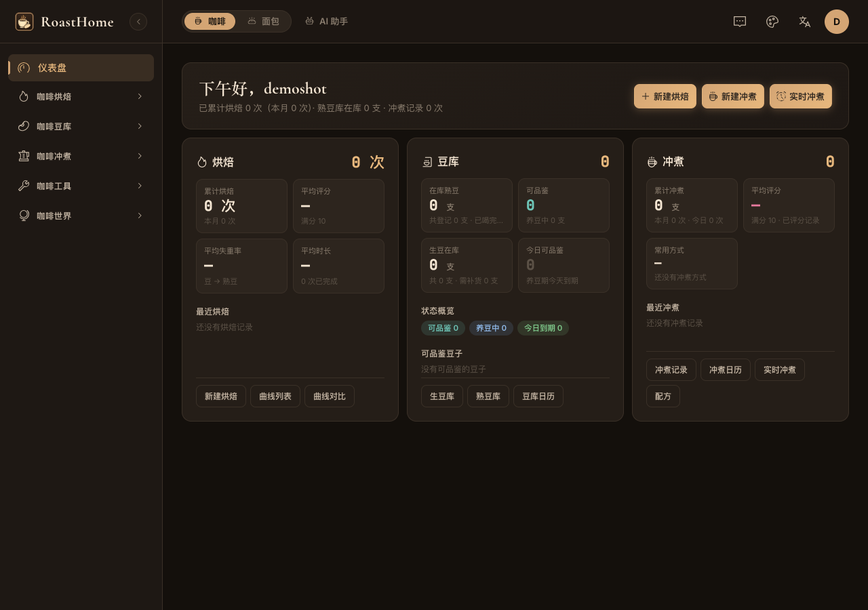Click the 今日到期 0 status chip
Image resolution: width=868 pixels, height=610 pixels.
(x=543, y=328)
